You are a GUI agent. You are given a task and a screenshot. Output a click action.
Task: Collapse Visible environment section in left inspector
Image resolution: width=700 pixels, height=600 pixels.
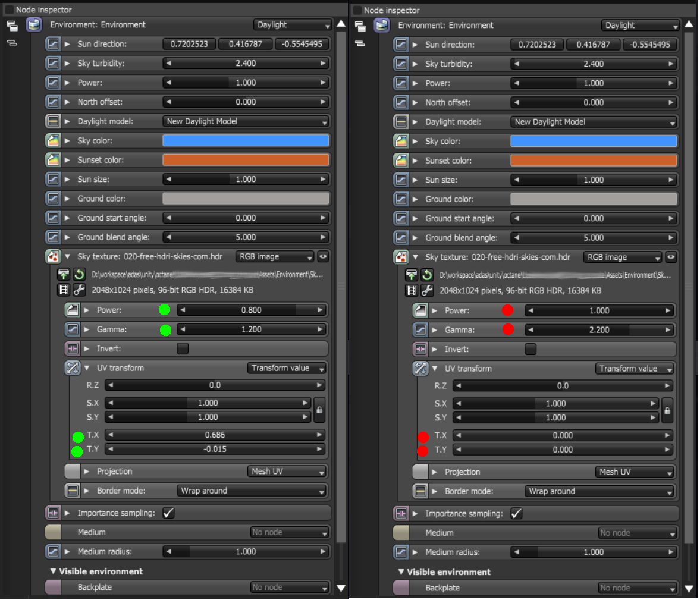[53, 571]
